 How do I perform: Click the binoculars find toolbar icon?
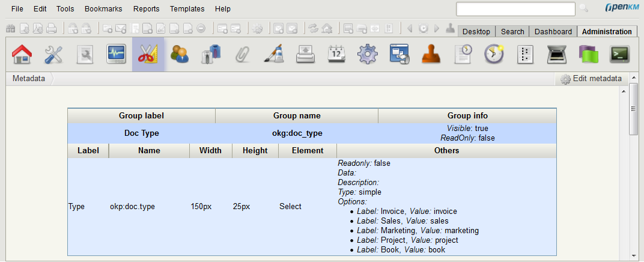click(11, 28)
